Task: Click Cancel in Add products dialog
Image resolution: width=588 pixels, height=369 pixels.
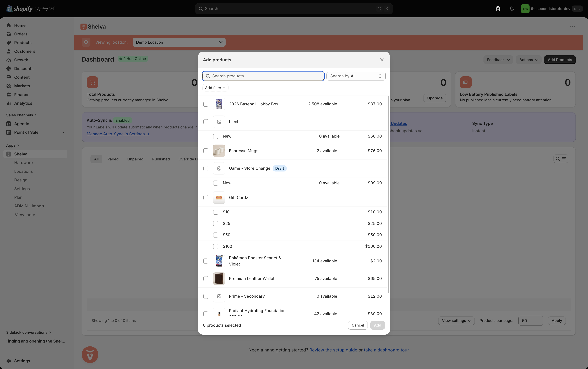Action: 358,325
